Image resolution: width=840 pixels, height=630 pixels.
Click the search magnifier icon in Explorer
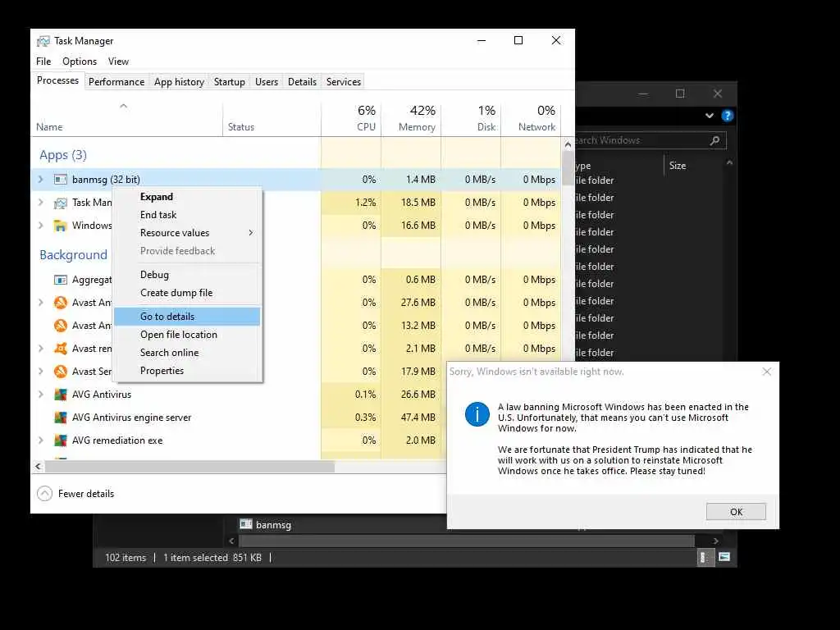tap(714, 140)
